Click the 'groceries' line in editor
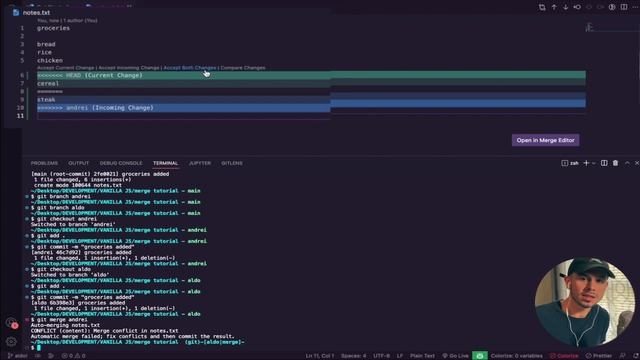 pyautogui.click(x=53, y=28)
